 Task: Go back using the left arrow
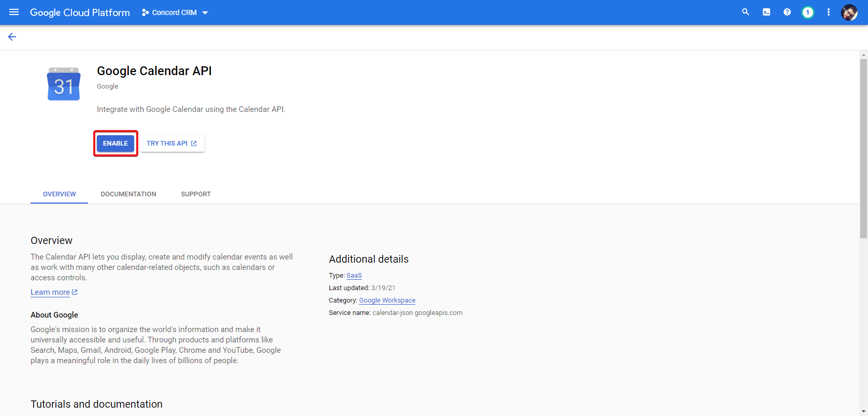point(12,37)
